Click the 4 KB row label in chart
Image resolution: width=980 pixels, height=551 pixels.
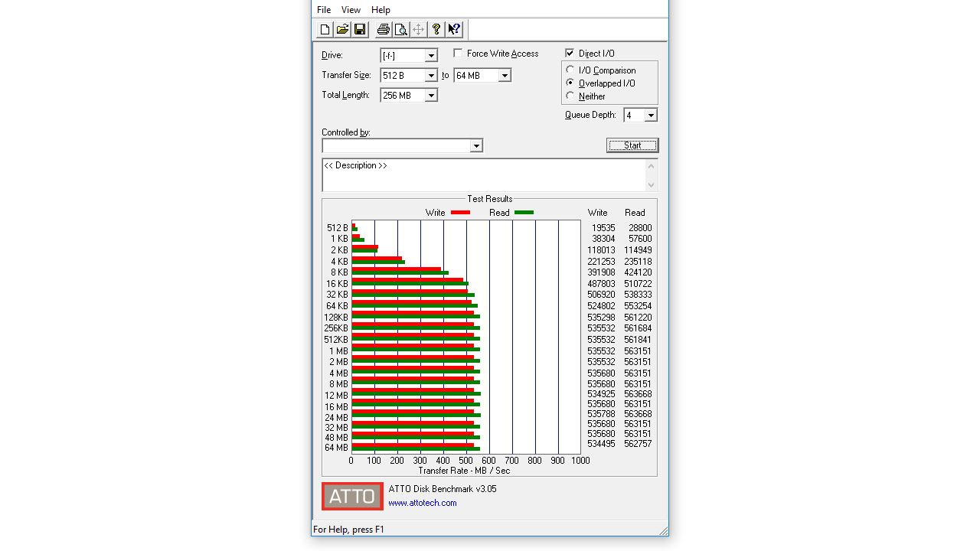(x=339, y=262)
